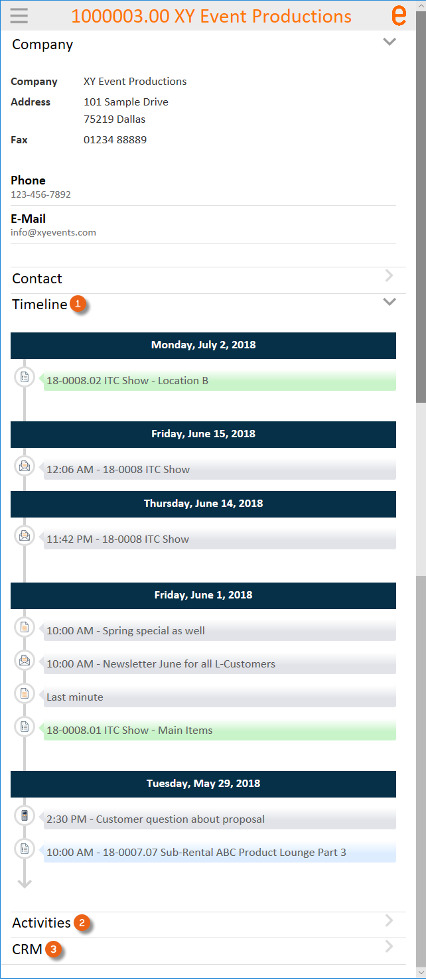Click the note icon beside Spring special as well

[x=25, y=627]
